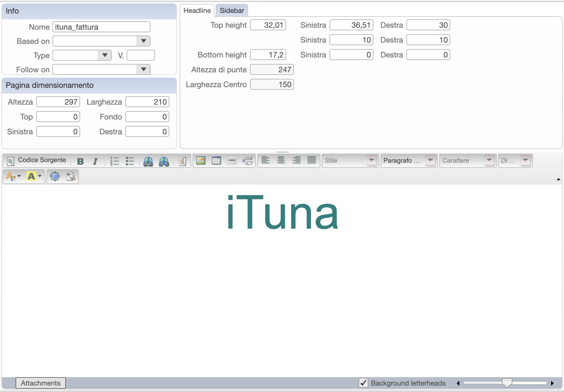564x392 pixels.
Task: Insert a bulleted list
Action: point(130,161)
